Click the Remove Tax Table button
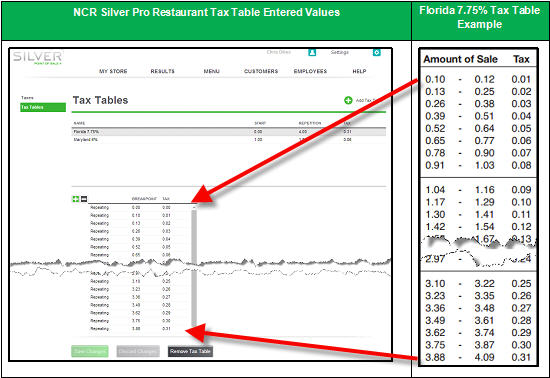 point(190,351)
